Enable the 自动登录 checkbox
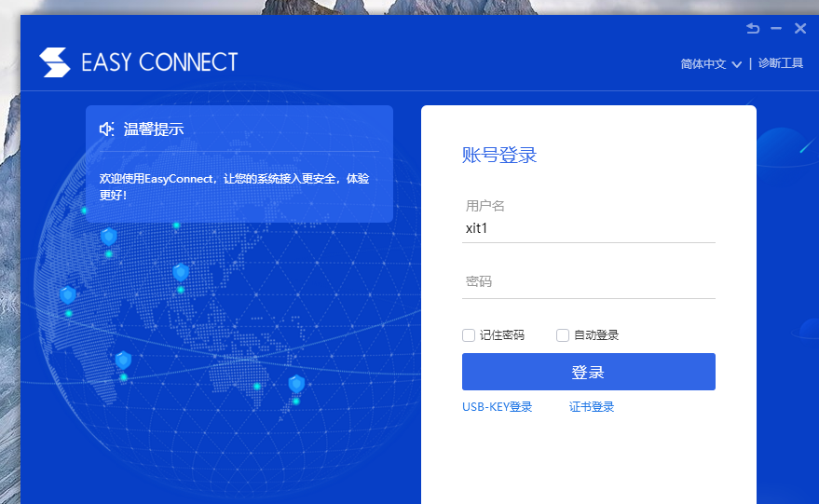This screenshot has height=504, width=819. click(x=563, y=335)
